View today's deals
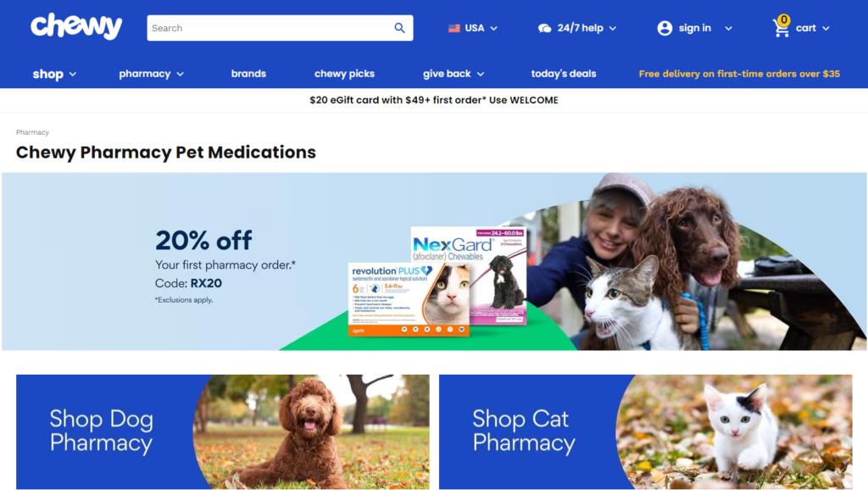Screen dimensions: 868x490 tap(564, 74)
